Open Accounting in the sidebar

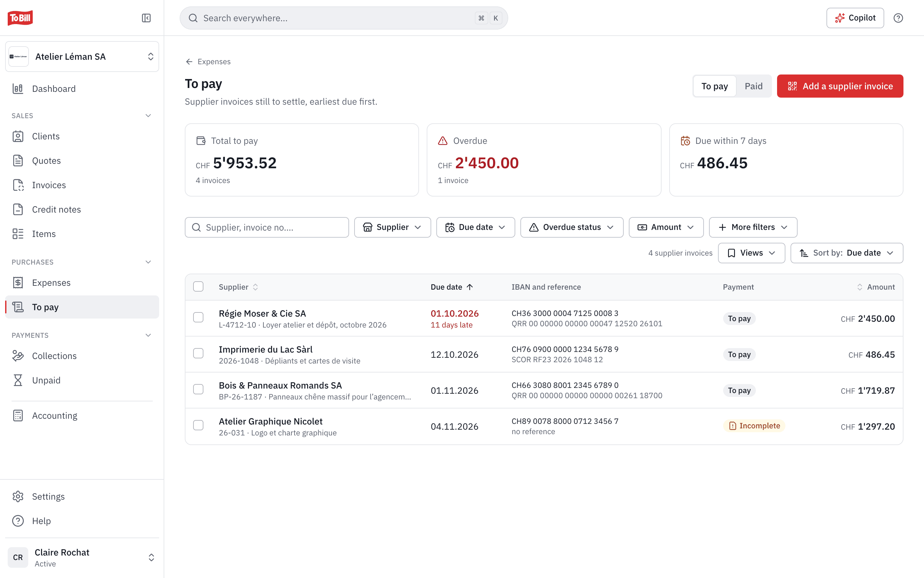point(82,416)
